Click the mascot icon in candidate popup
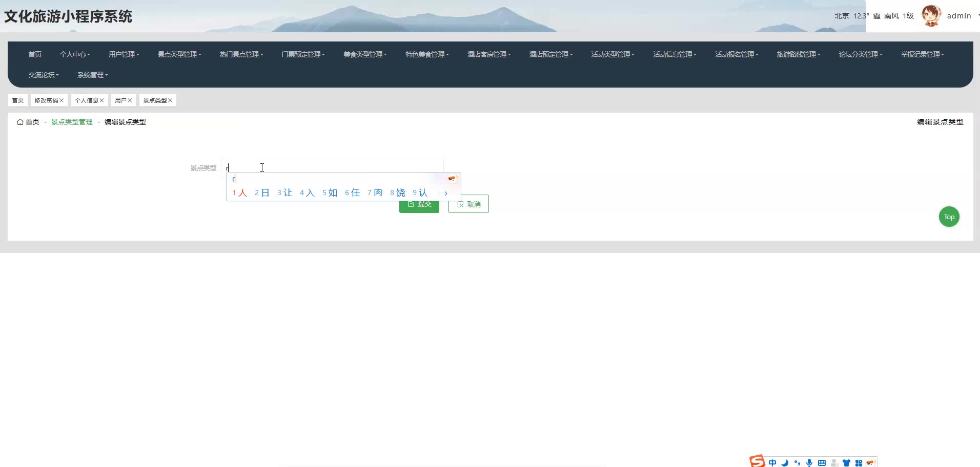 coord(452,179)
